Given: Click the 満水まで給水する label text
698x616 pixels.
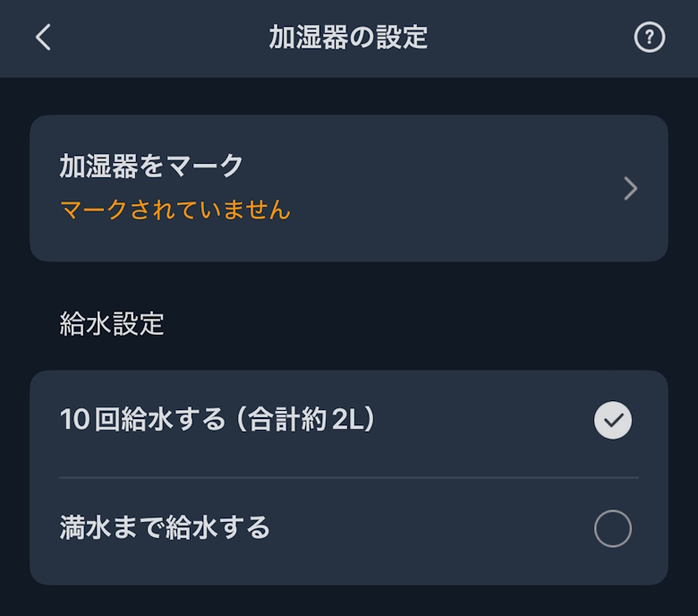Looking at the screenshot, I should coord(165,528).
